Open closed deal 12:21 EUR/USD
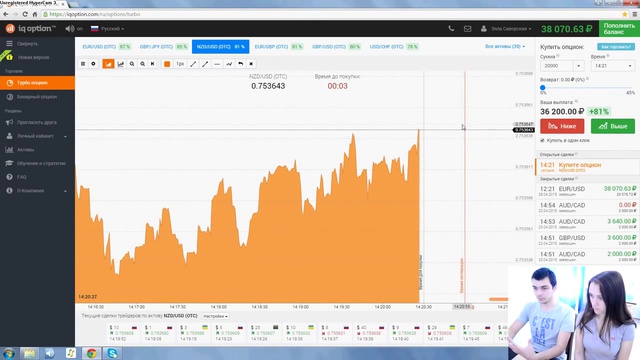This screenshot has height=360, width=640. [x=587, y=191]
